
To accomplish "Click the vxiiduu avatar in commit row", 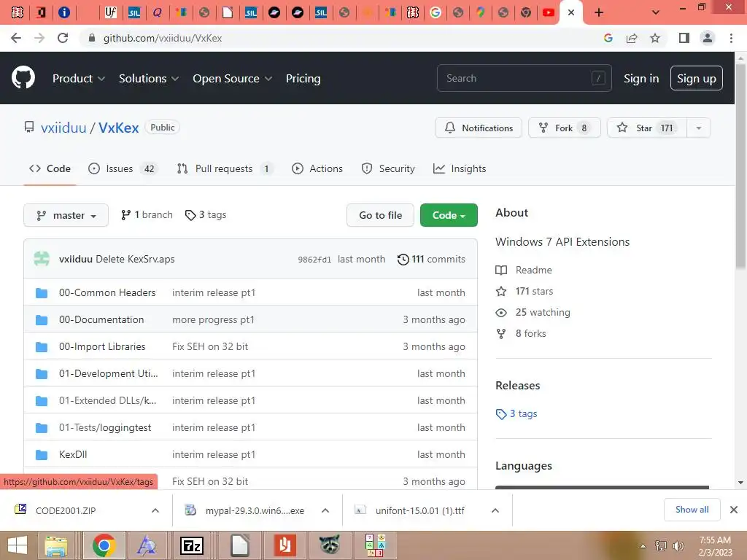I will pos(42,259).
